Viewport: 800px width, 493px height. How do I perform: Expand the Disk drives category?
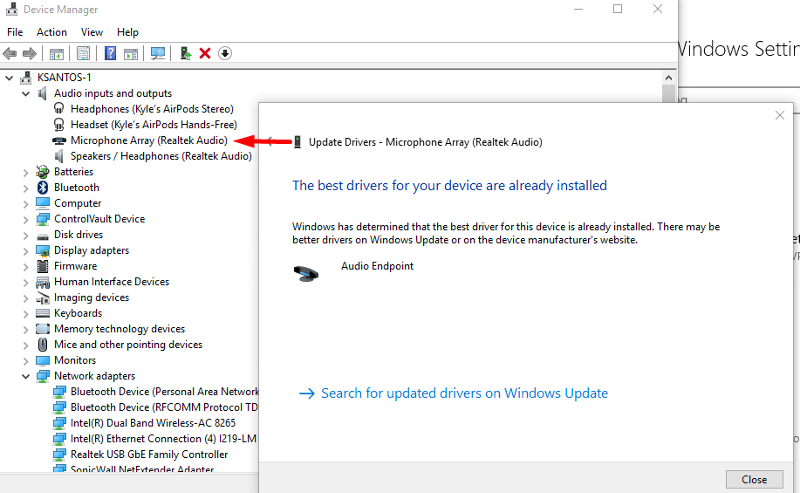[26, 235]
